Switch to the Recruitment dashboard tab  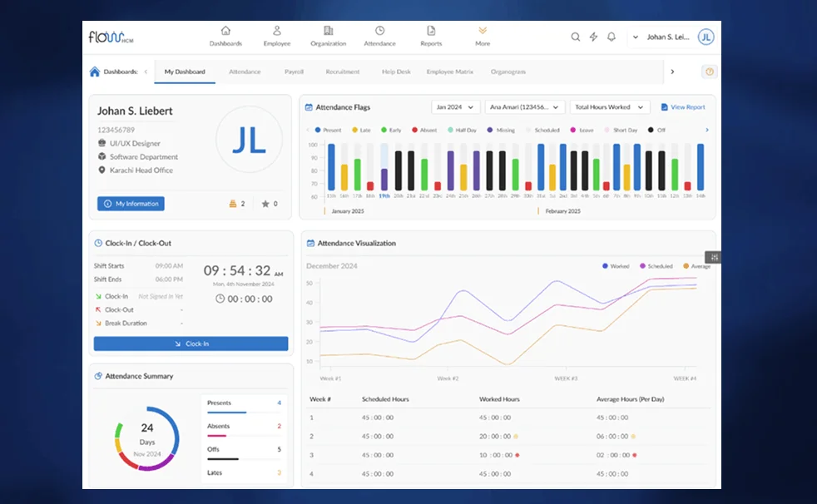tap(343, 72)
